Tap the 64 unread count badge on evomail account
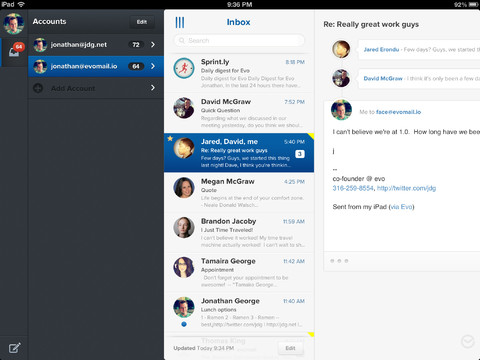 tap(136, 66)
